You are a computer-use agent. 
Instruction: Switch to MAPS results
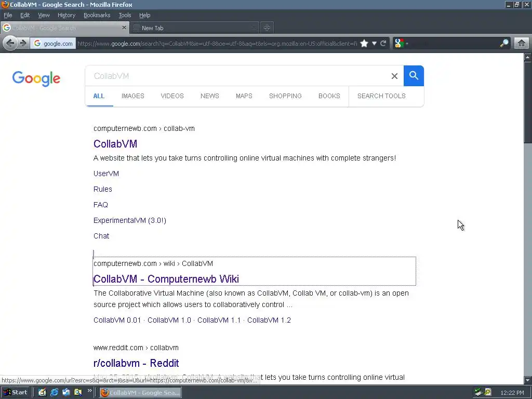(x=244, y=96)
